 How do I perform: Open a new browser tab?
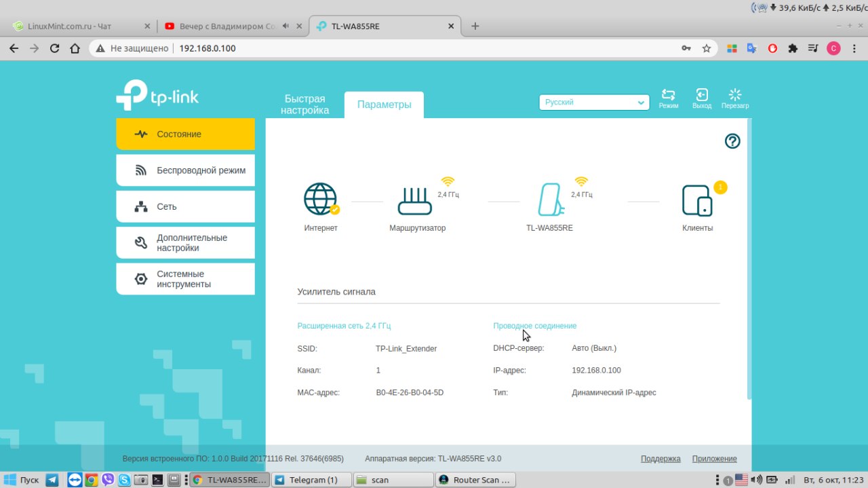[475, 26]
